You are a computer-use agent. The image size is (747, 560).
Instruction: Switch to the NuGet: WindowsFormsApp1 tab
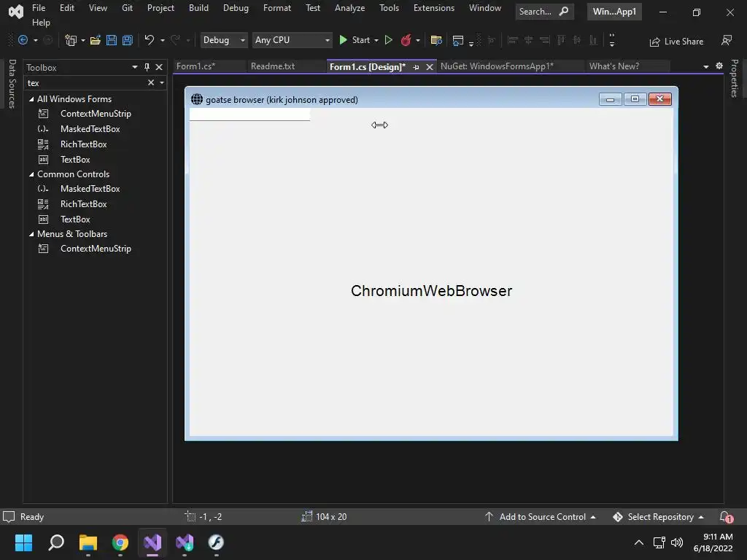point(497,66)
